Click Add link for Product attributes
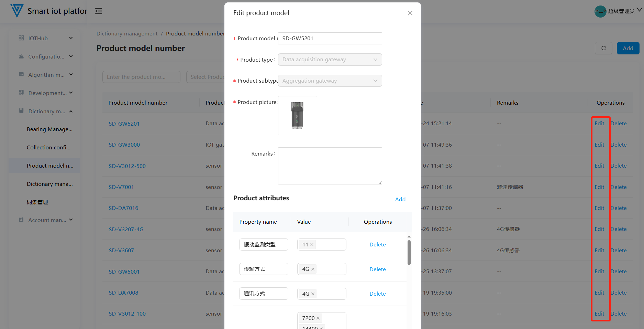This screenshot has height=329, width=644. coord(400,200)
